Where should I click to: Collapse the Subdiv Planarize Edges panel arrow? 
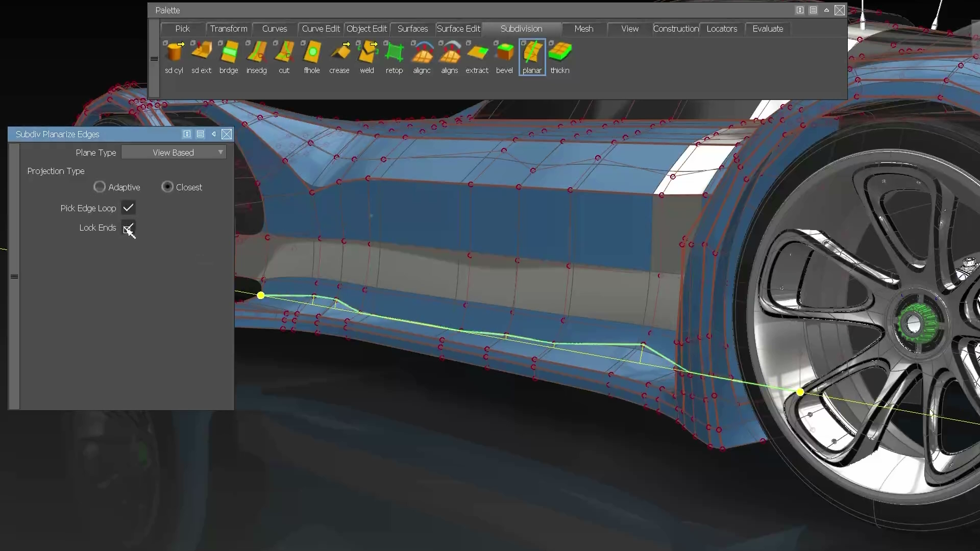pos(214,134)
